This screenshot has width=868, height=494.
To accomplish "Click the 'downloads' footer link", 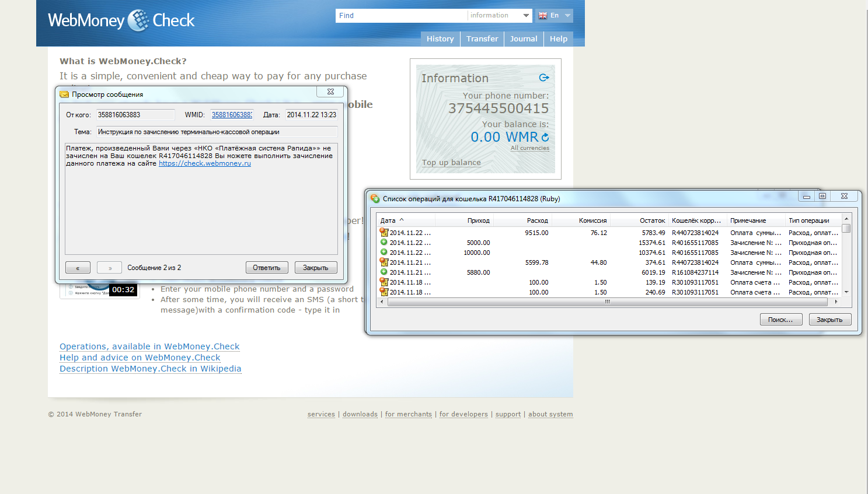I will click(x=360, y=414).
